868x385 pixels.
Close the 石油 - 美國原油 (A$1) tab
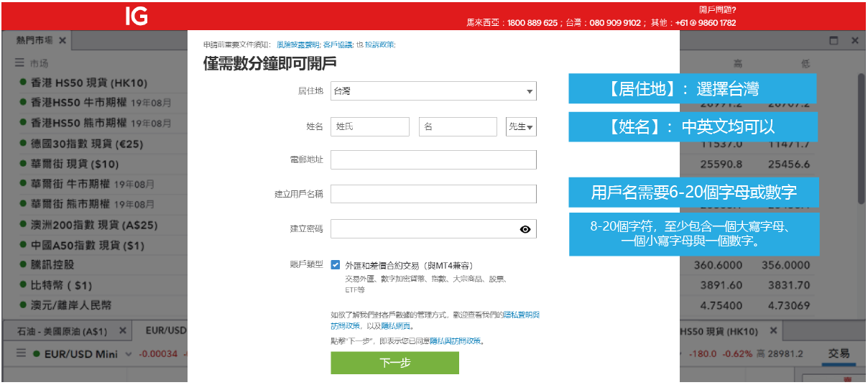[123, 331]
